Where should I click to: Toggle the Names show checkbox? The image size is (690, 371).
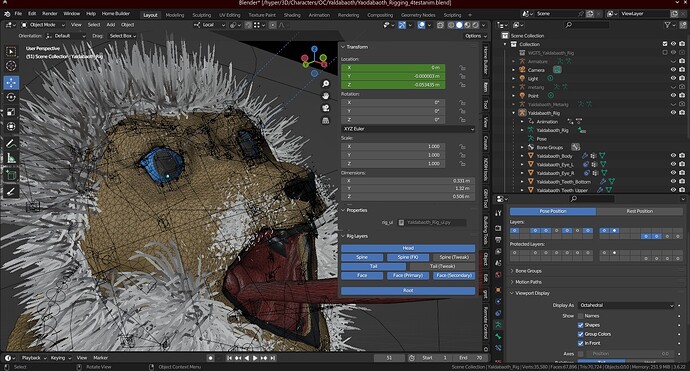tap(580, 316)
